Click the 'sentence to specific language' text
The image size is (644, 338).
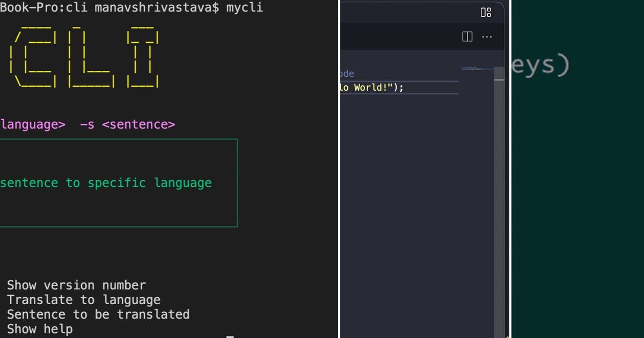coord(106,182)
